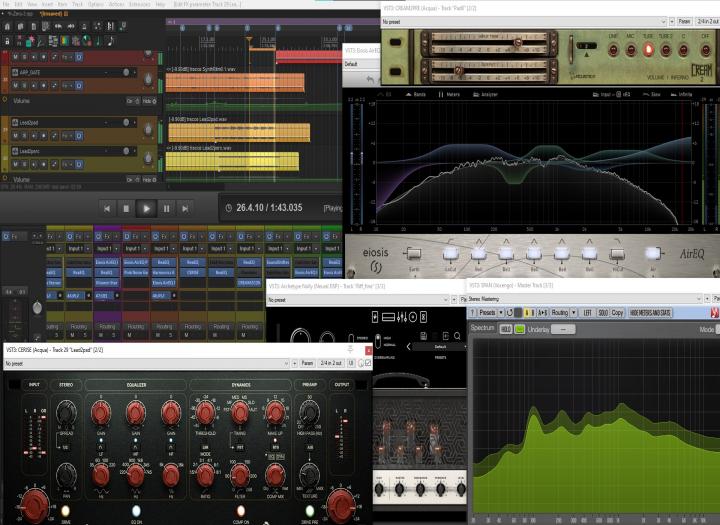
Task: Click the HOLD button in SPAN Spectrum
Action: (506, 329)
